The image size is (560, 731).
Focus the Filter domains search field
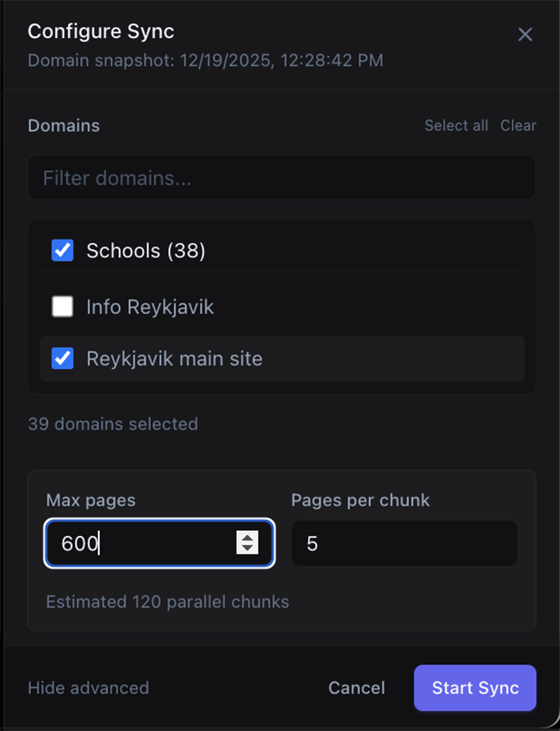pyautogui.click(x=281, y=178)
